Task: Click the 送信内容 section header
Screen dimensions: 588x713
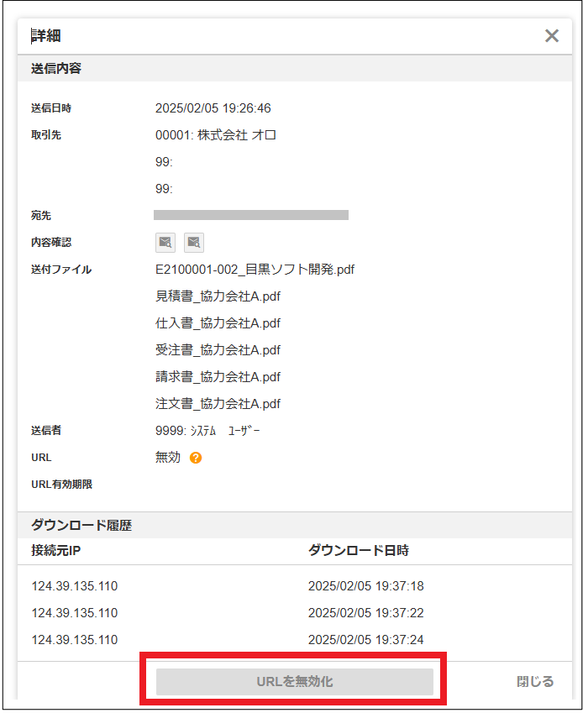Action: pyautogui.click(x=56, y=68)
